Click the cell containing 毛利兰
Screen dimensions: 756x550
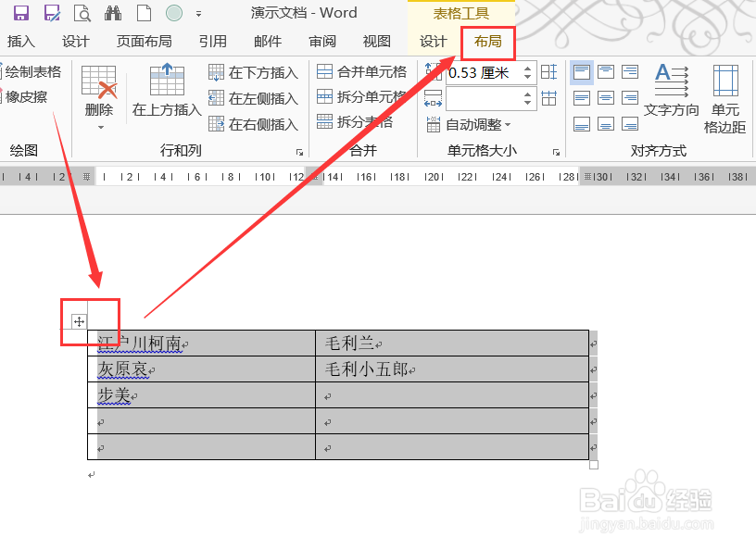click(452, 344)
